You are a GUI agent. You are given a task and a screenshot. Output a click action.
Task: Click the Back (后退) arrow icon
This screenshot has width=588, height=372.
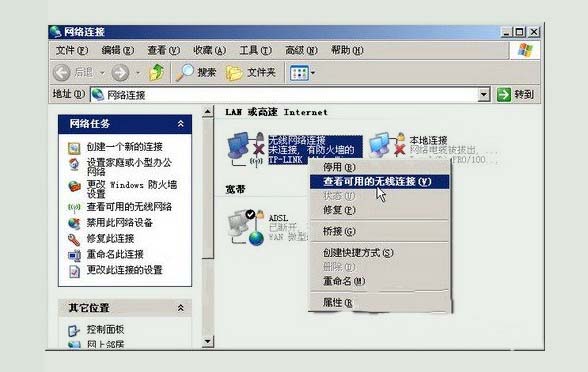tap(62, 72)
